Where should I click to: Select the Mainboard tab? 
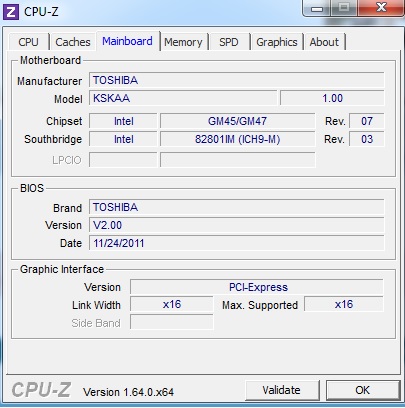128,41
